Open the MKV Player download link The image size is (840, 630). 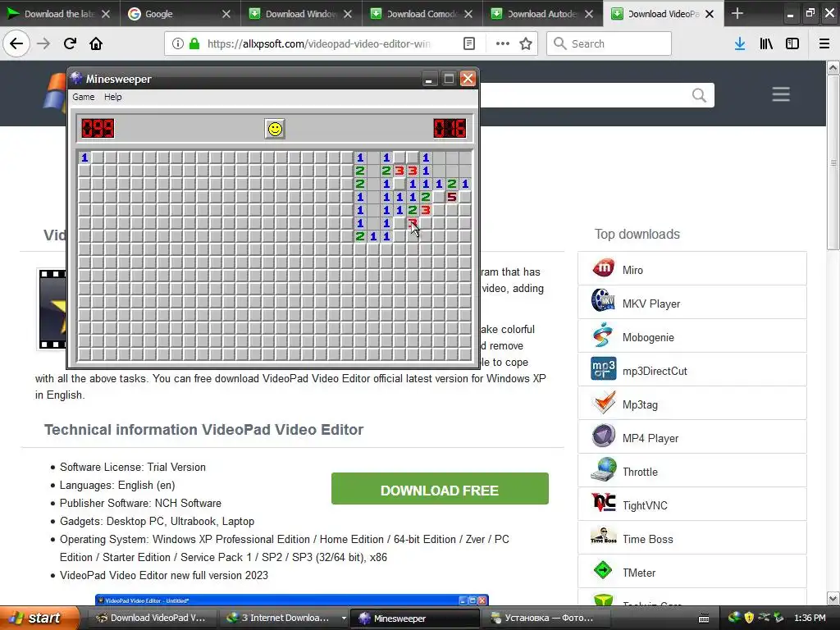pos(651,304)
